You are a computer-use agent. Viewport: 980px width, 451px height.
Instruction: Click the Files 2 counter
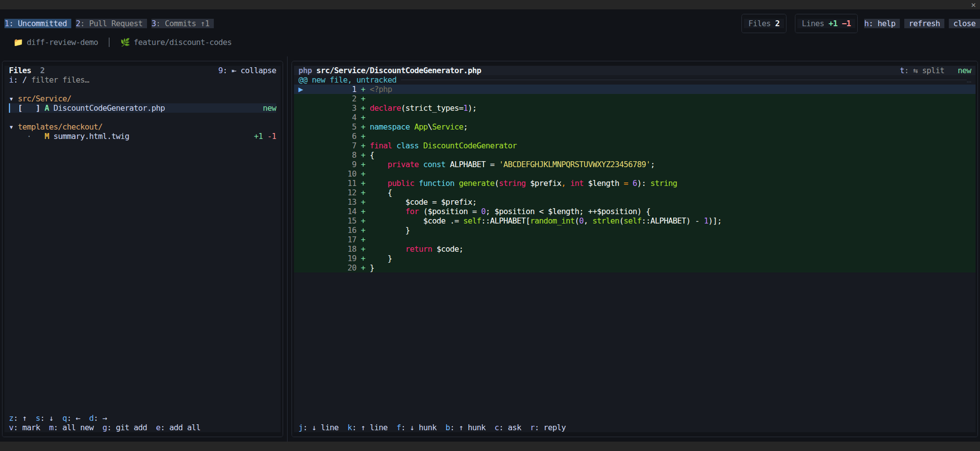click(764, 24)
